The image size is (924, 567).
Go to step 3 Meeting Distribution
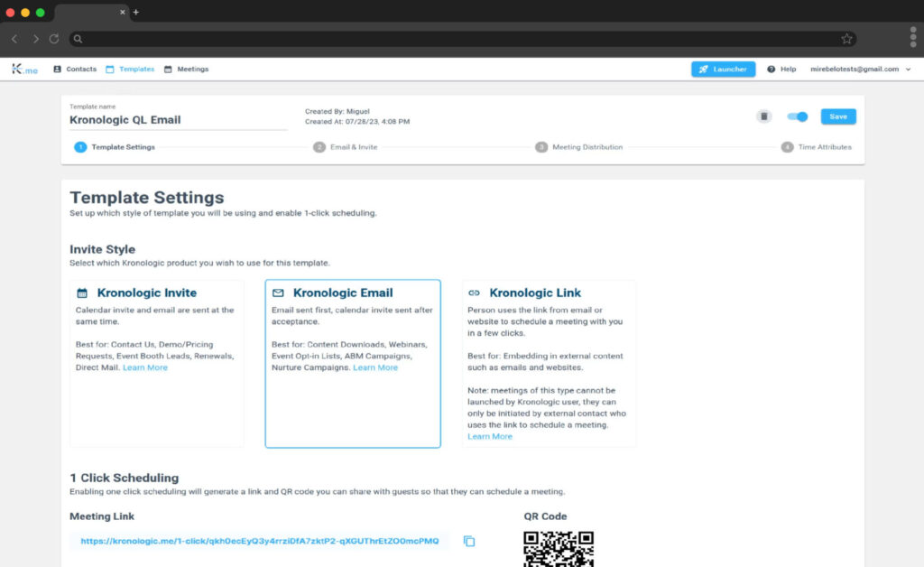[578, 147]
